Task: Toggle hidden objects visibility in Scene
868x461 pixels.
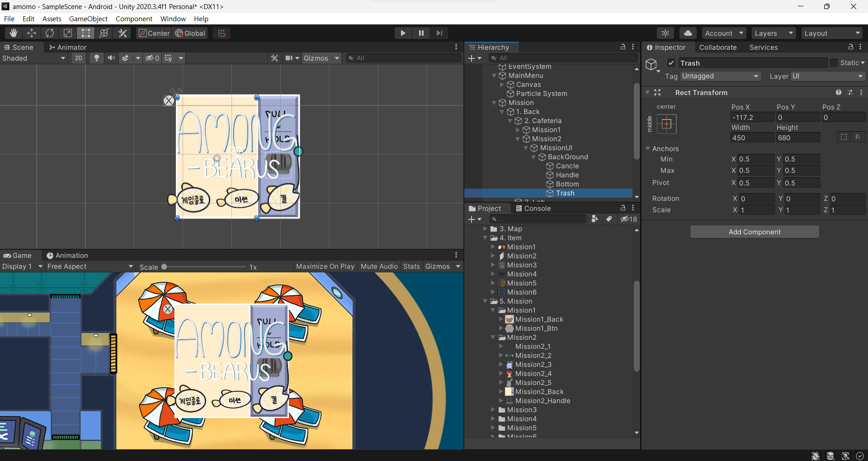Action: pos(152,58)
